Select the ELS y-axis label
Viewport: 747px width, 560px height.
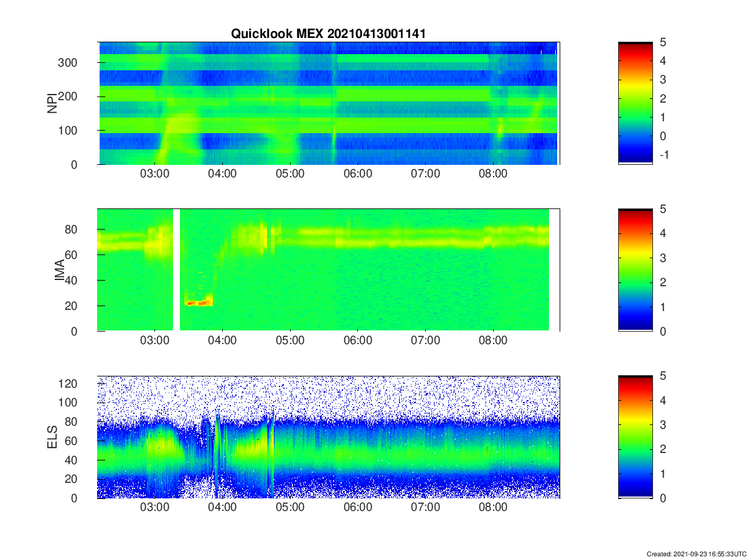coord(52,437)
